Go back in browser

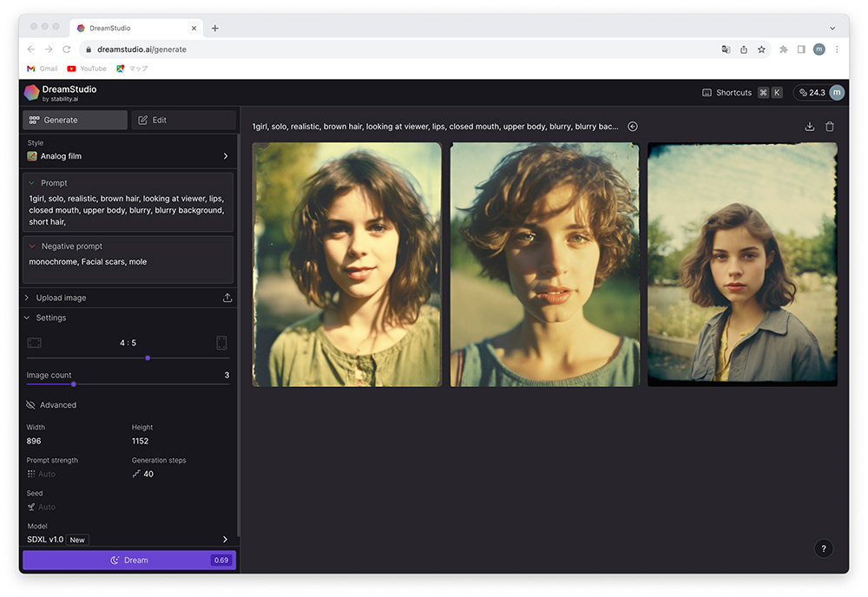point(31,49)
